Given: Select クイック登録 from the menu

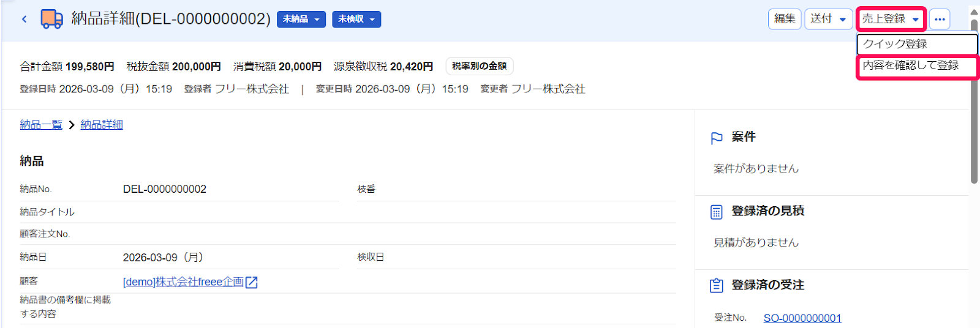Looking at the screenshot, I should click(917, 44).
